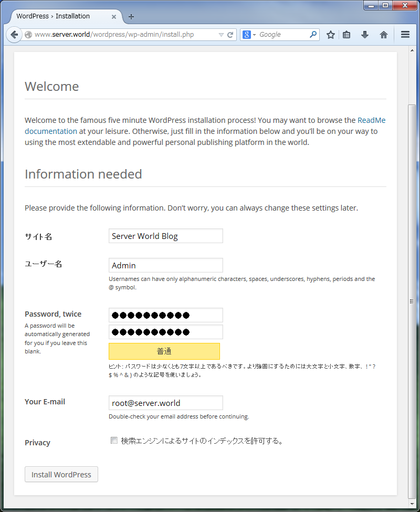
Task: Click the magnifier search icon
Action: [x=313, y=34]
